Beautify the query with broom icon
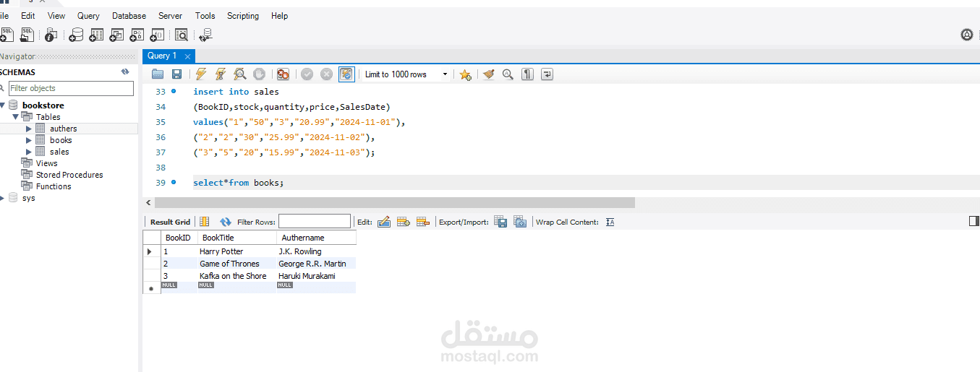This screenshot has height=372, width=980. pyautogui.click(x=488, y=74)
